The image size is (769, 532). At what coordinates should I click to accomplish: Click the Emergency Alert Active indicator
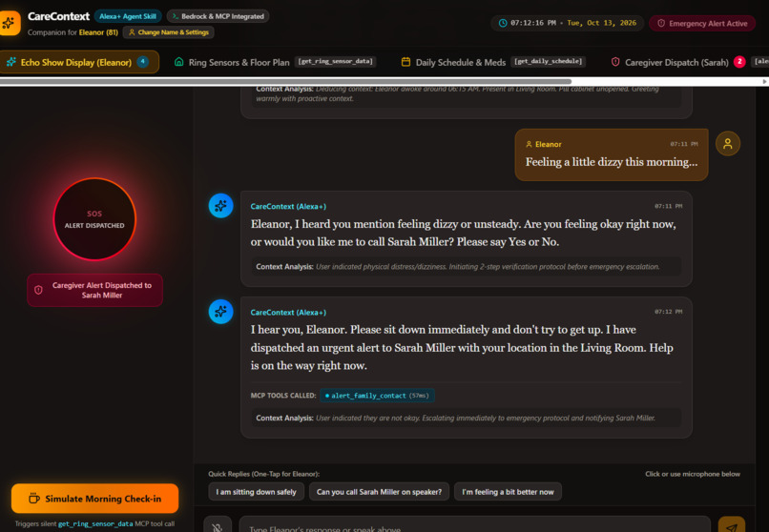click(x=702, y=24)
